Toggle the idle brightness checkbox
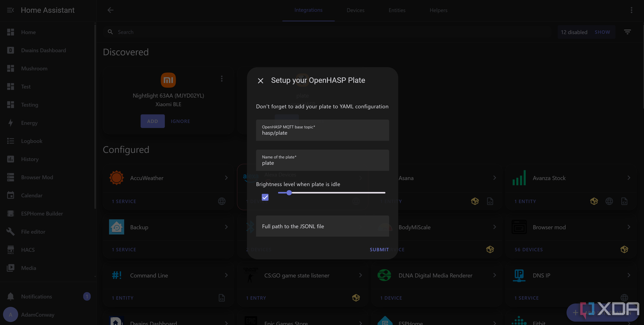This screenshot has width=644, height=325. 265,197
